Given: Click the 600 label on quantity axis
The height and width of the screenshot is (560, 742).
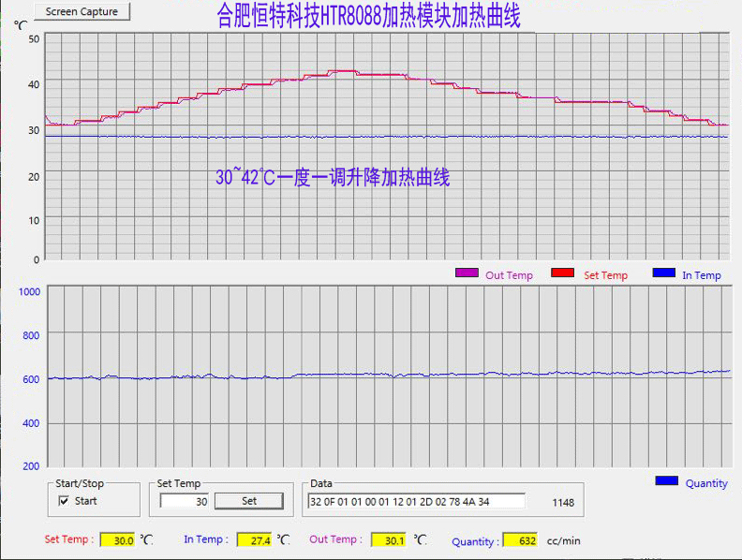Looking at the screenshot, I should tap(31, 379).
